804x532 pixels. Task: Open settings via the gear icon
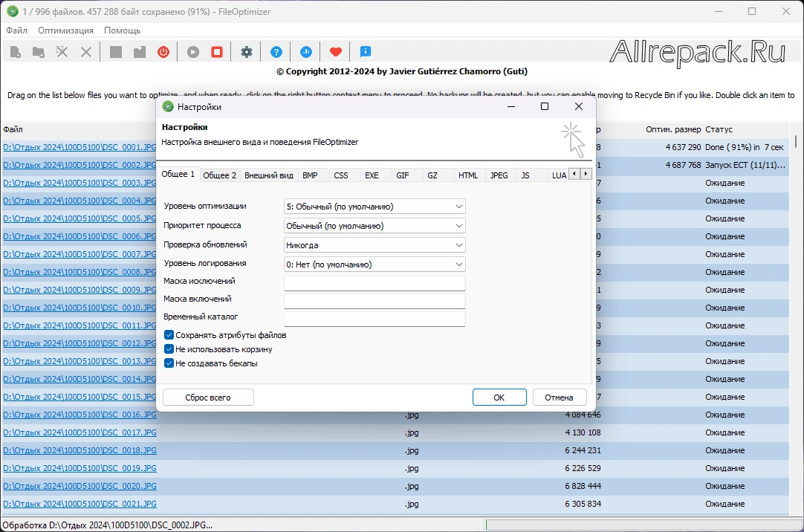tap(247, 52)
